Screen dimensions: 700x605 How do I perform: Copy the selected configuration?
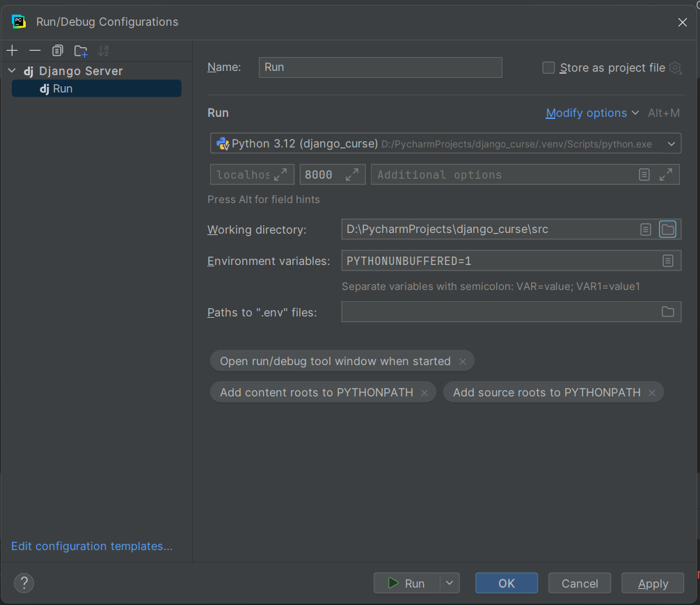pyautogui.click(x=58, y=51)
